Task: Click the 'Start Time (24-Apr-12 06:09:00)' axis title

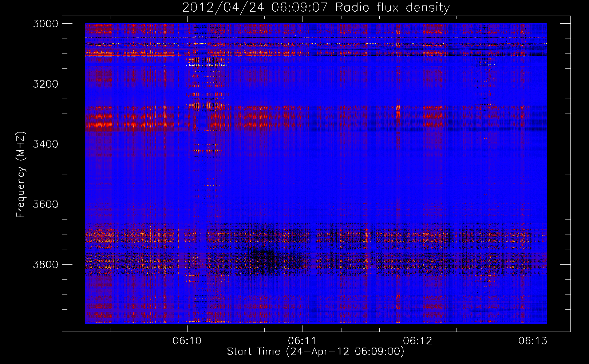Action: pos(316,352)
